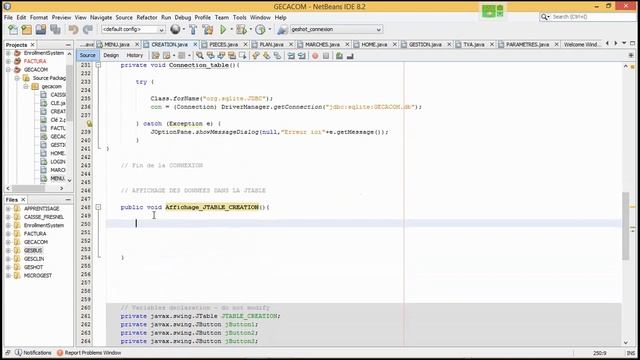Expand the GESBUS folder in Files
The image size is (640, 360).
(8, 250)
